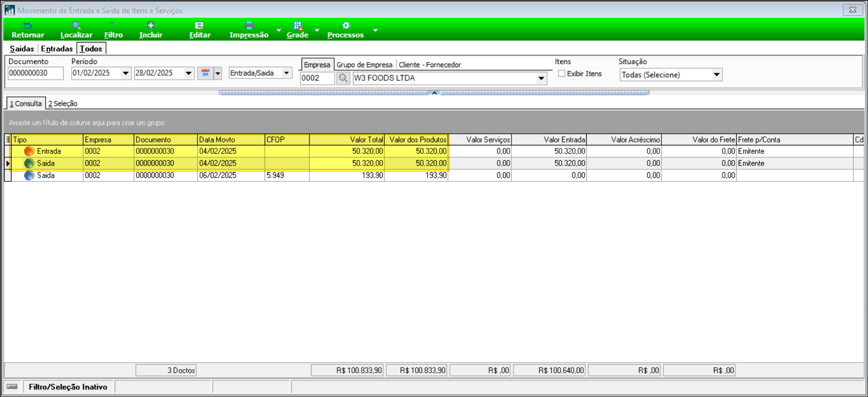This screenshot has width=868, height=397.
Task: Collapse the filter panel using the splitter arrow
Action: click(x=434, y=93)
